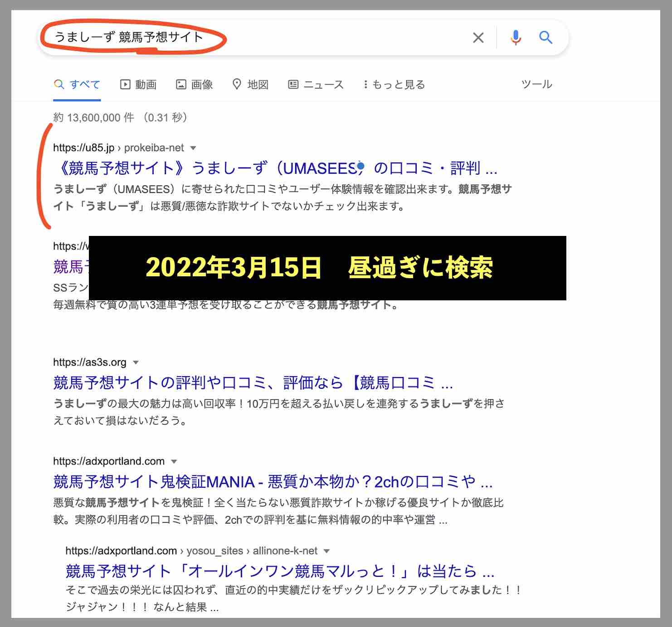Expand the arrow next to the allinone-k-net breadcrumb
The width and height of the screenshot is (672, 627).
pyautogui.click(x=326, y=551)
